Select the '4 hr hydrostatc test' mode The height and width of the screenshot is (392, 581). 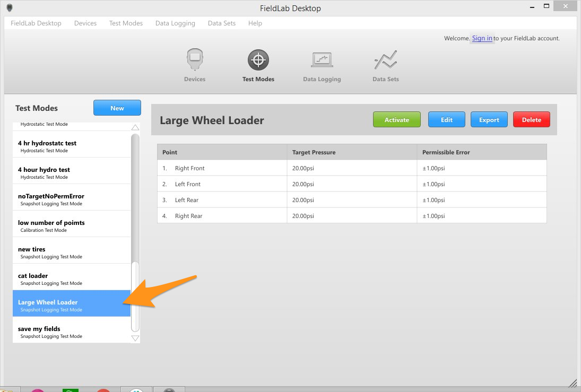click(72, 144)
